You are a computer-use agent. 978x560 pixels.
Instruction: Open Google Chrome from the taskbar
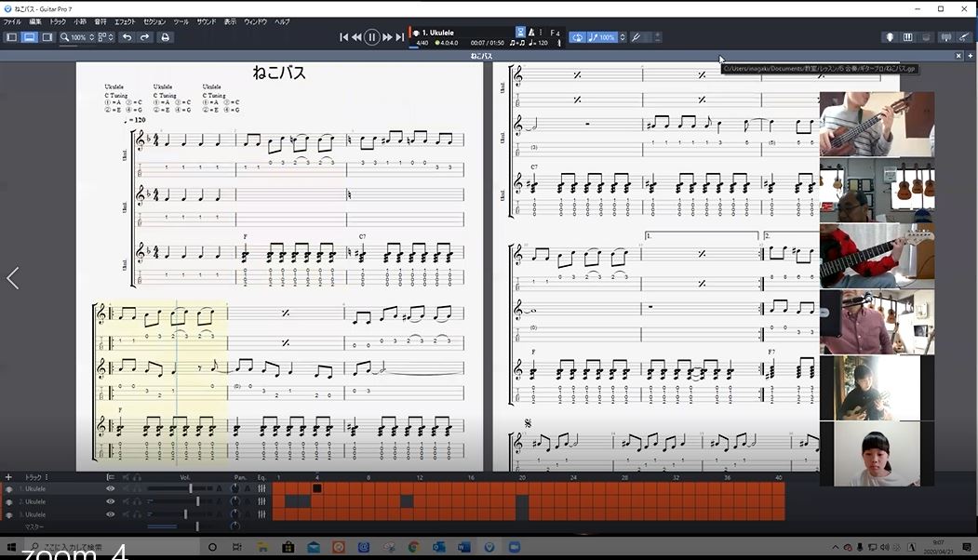point(413,547)
